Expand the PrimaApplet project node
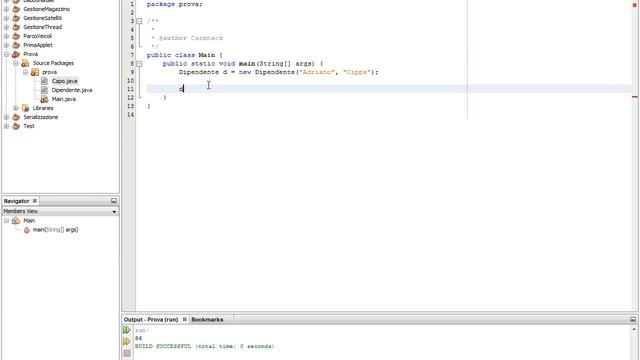640x360 pixels. [x=7, y=45]
